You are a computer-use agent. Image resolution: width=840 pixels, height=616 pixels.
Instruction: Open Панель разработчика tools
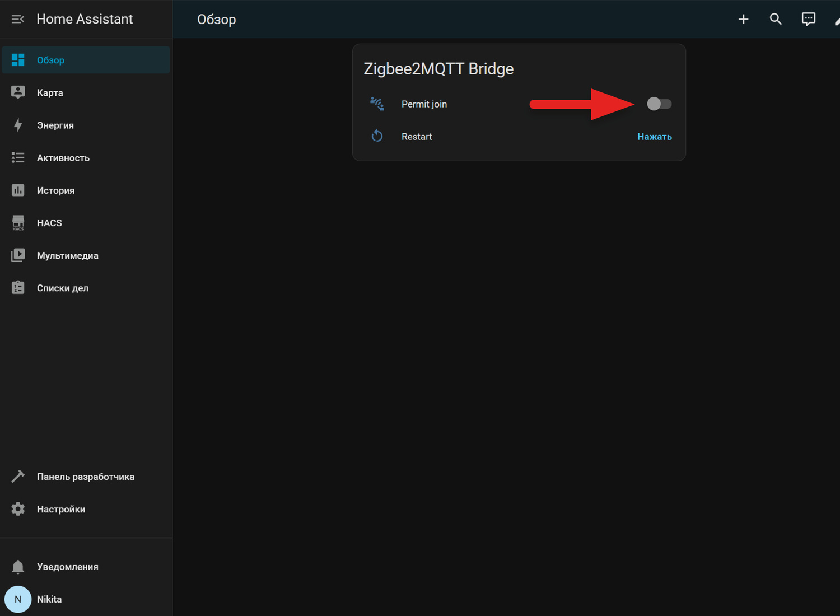pos(86,477)
